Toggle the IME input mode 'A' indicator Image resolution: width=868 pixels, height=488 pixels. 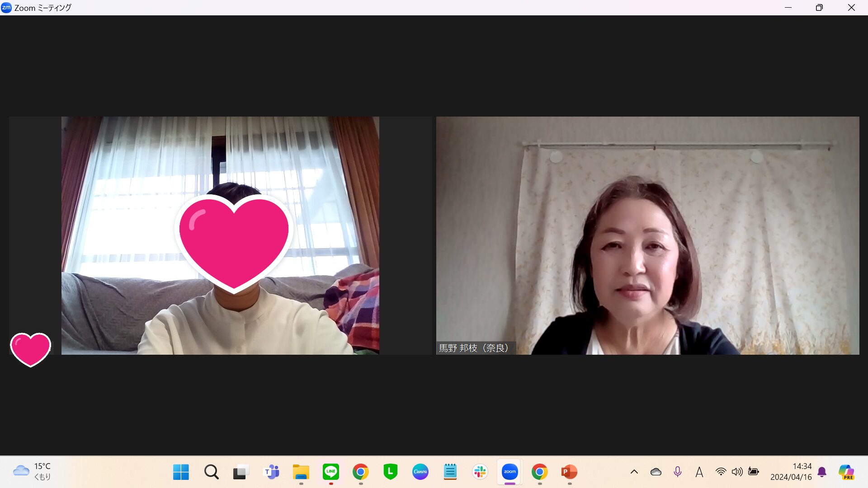point(699,472)
